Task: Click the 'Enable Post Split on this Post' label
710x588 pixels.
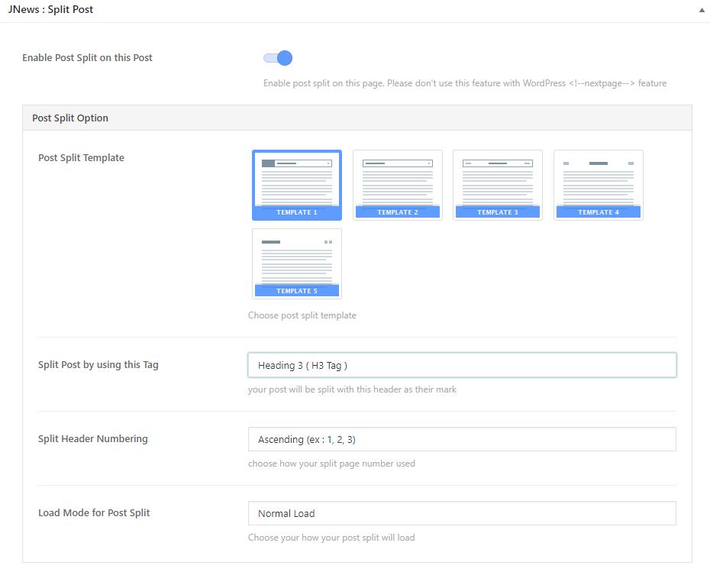Action: tap(87, 58)
